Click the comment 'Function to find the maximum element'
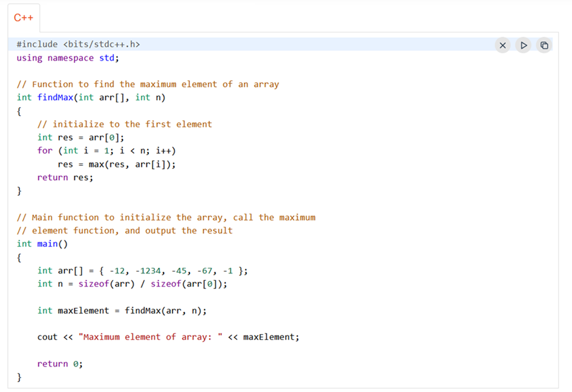The width and height of the screenshot is (572, 392). [x=148, y=84]
